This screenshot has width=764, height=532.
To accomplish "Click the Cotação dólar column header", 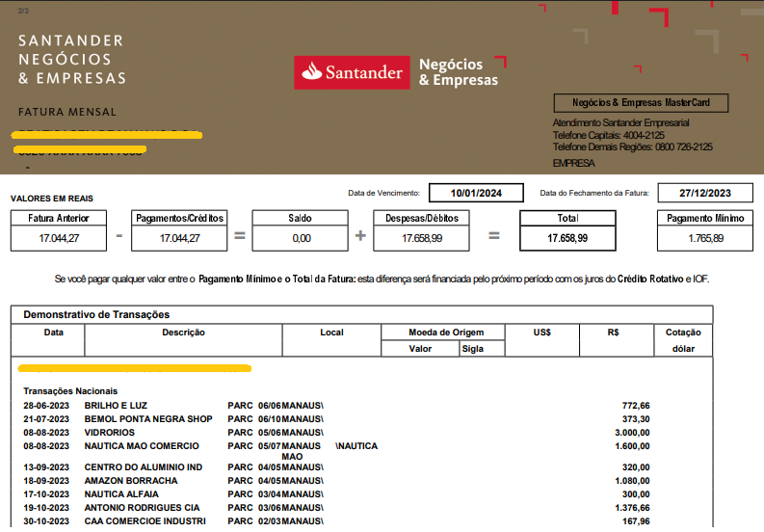I will (x=683, y=340).
